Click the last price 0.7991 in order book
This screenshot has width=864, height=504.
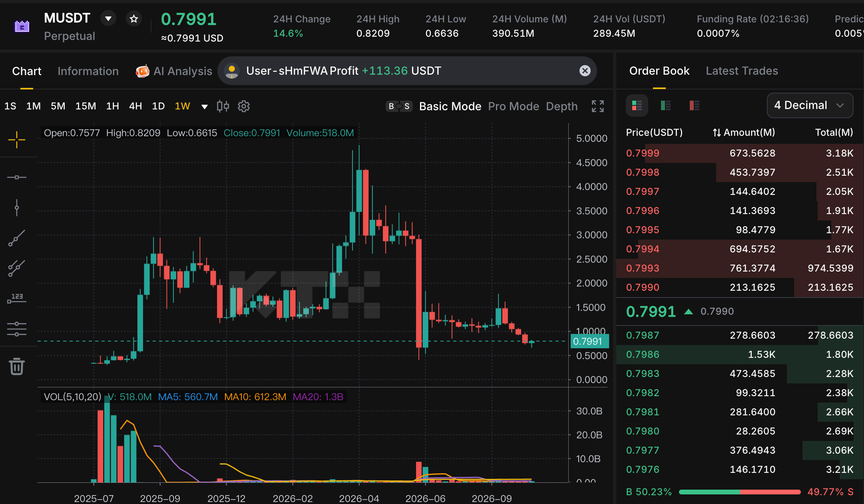click(x=651, y=311)
